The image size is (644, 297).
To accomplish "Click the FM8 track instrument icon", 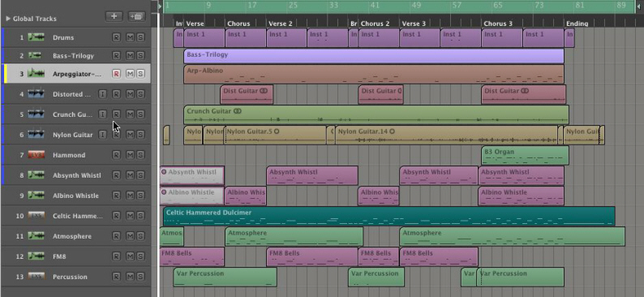I will point(36,256).
